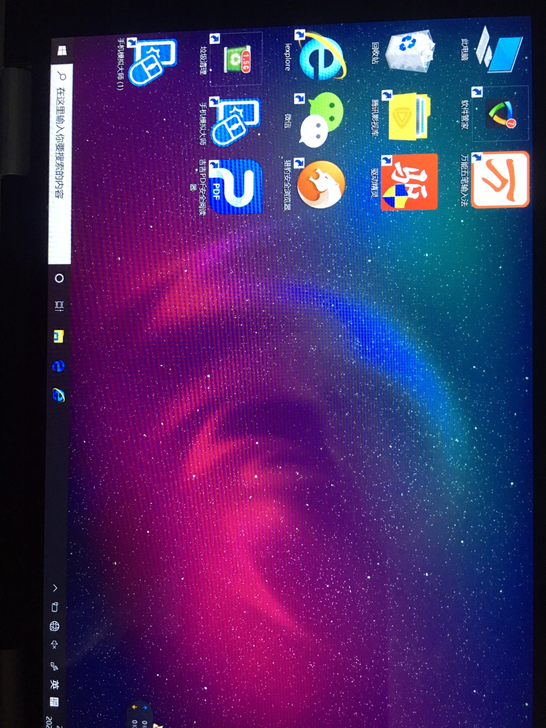Click the Windows Start button

[x=62, y=50]
